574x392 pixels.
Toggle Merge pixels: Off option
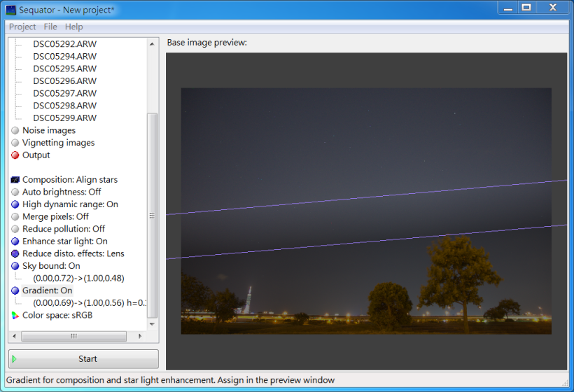pyautogui.click(x=55, y=217)
